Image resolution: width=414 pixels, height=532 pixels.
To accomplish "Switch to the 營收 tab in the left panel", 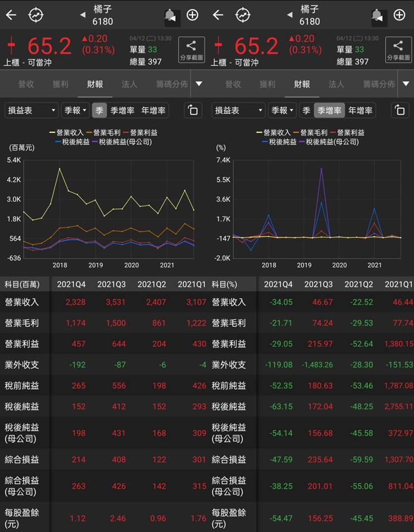I will coord(26,84).
